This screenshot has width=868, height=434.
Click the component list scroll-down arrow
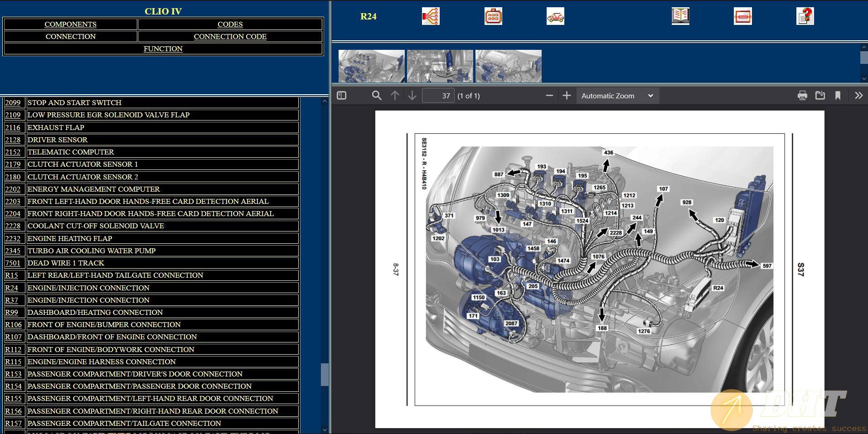(x=324, y=429)
